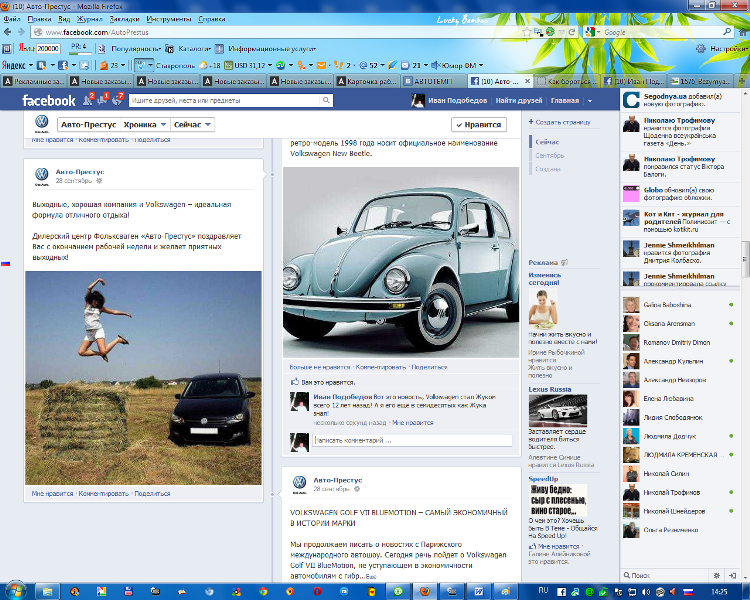The height and width of the screenshot is (600, 750).
Task: Focus the Написать комментарий field
Action: pos(412,440)
